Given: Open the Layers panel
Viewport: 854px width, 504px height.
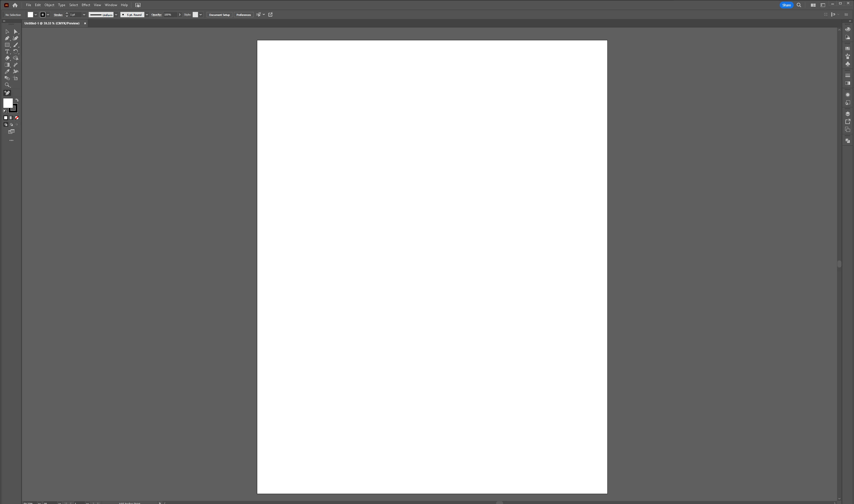Looking at the screenshot, I should point(848,114).
